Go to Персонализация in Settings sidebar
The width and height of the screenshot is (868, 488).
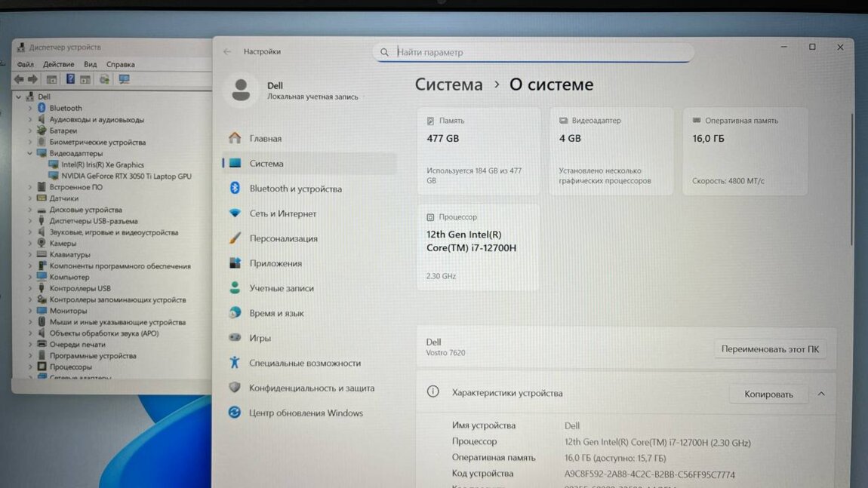pos(283,238)
